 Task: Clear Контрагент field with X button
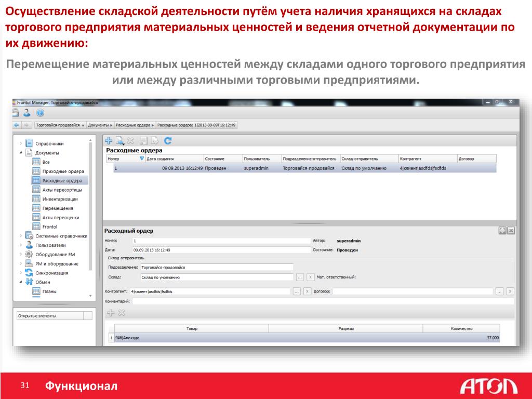click(x=307, y=291)
